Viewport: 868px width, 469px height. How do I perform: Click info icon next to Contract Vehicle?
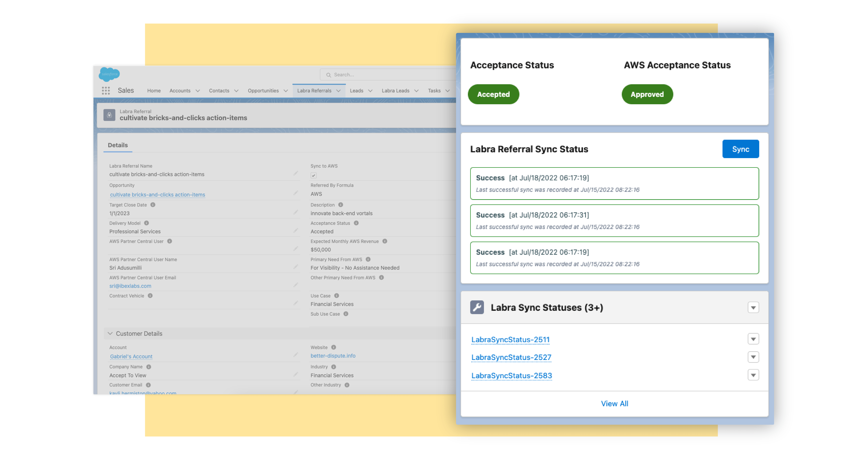pyautogui.click(x=150, y=296)
